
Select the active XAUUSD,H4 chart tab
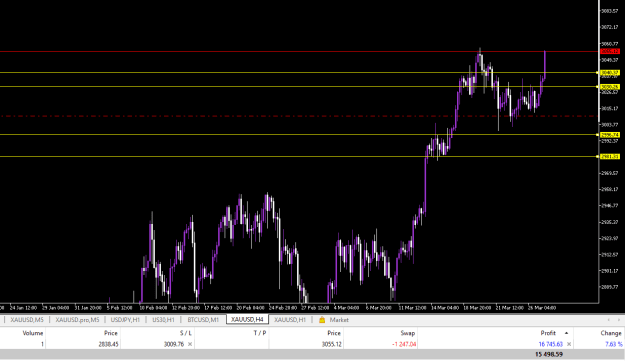click(247, 320)
